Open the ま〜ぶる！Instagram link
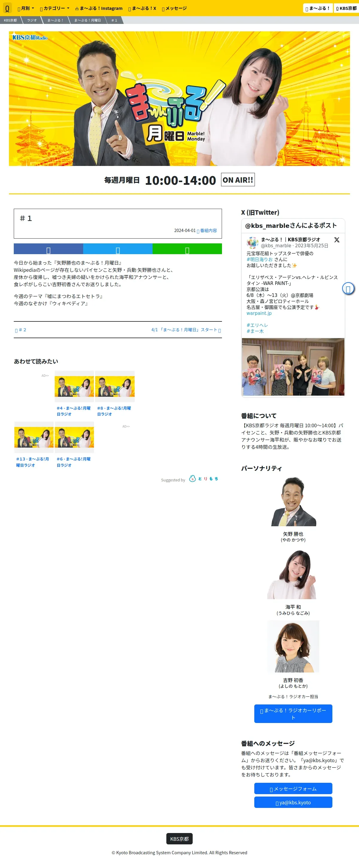 [99, 8]
